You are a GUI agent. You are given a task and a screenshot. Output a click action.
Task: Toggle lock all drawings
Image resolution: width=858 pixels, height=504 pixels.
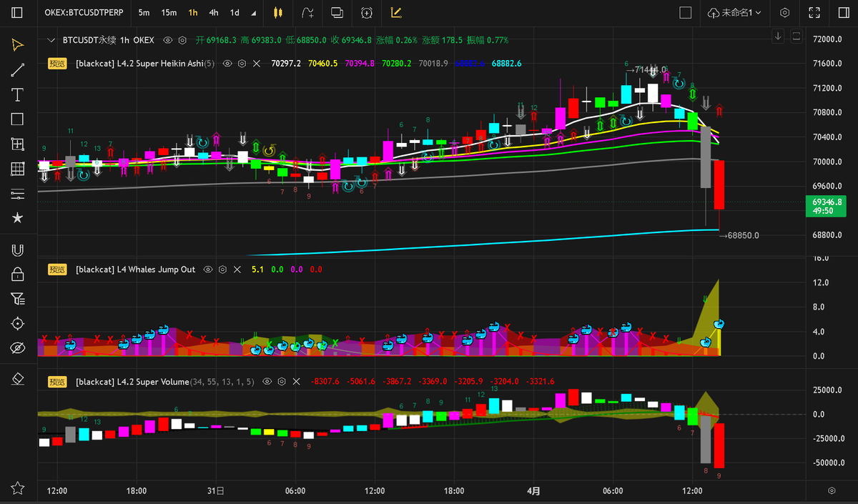point(18,275)
